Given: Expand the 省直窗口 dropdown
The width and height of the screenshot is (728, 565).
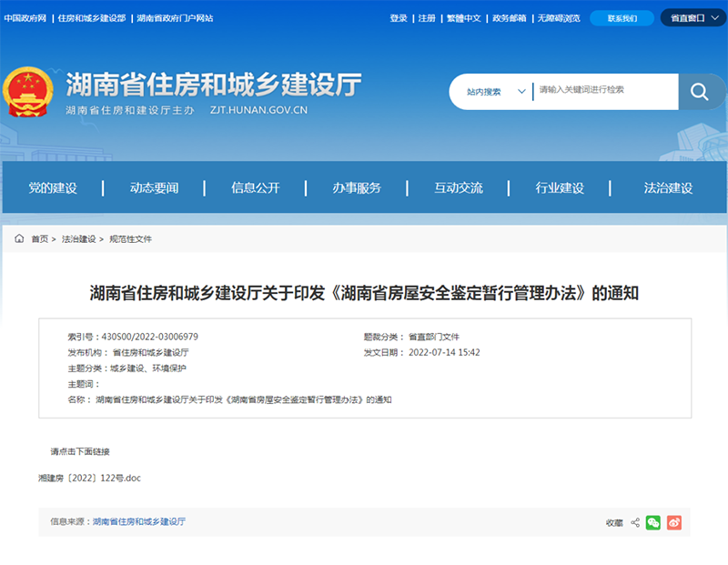Looking at the screenshot, I should pyautogui.click(x=688, y=17).
